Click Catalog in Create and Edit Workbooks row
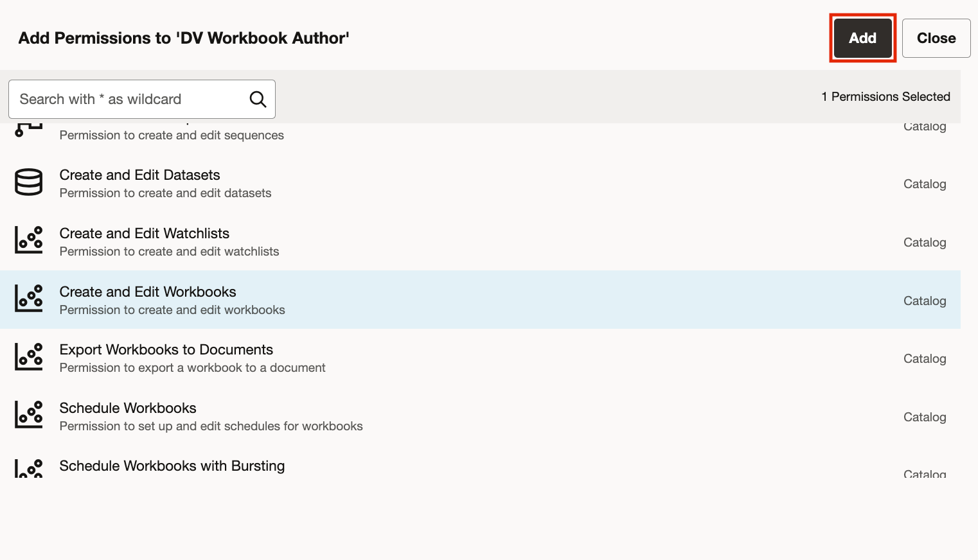The image size is (978, 560). click(925, 301)
